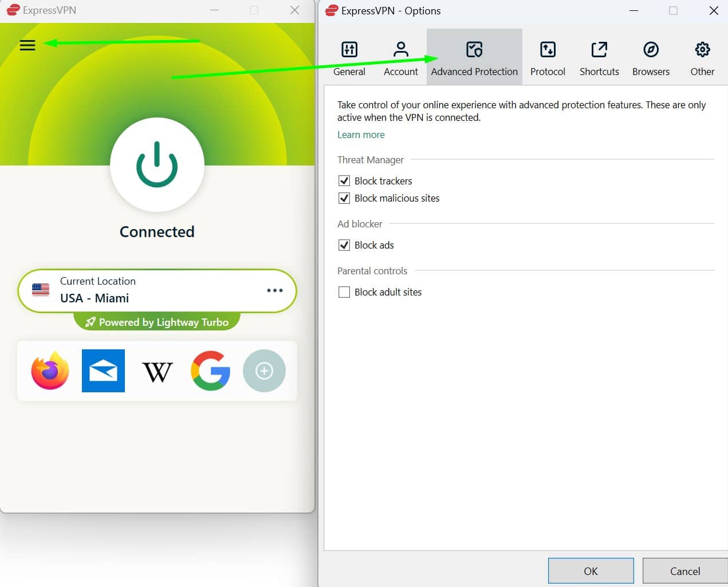Image resolution: width=728 pixels, height=587 pixels.
Task: Click the power button to disconnect VPN
Action: tap(157, 164)
